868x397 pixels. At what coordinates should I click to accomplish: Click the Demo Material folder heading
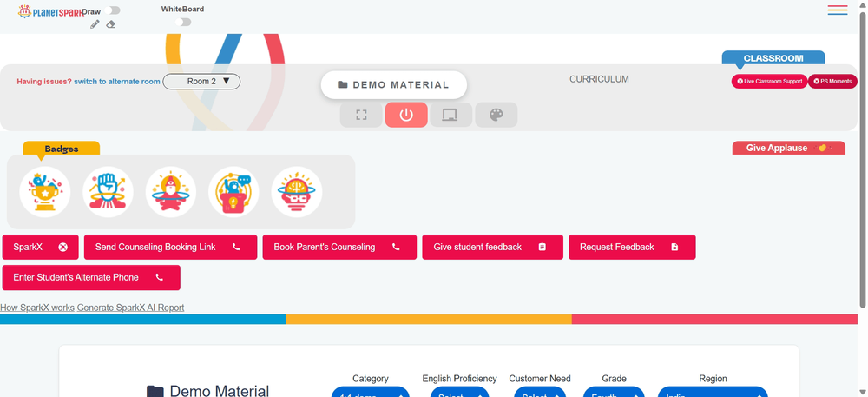(208, 391)
